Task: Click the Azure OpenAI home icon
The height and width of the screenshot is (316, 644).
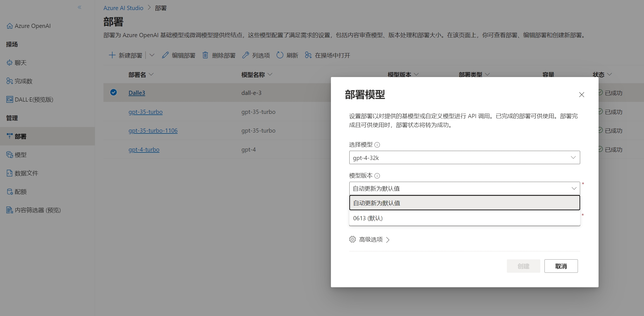Action: coord(10,26)
